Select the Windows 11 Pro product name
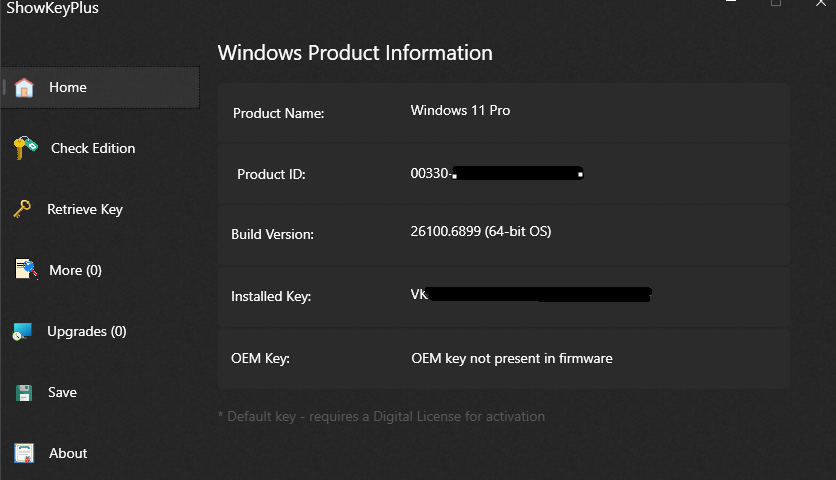The width and height of the screenshot is (836, 480). pyautogui.click(x=460, y=110)
